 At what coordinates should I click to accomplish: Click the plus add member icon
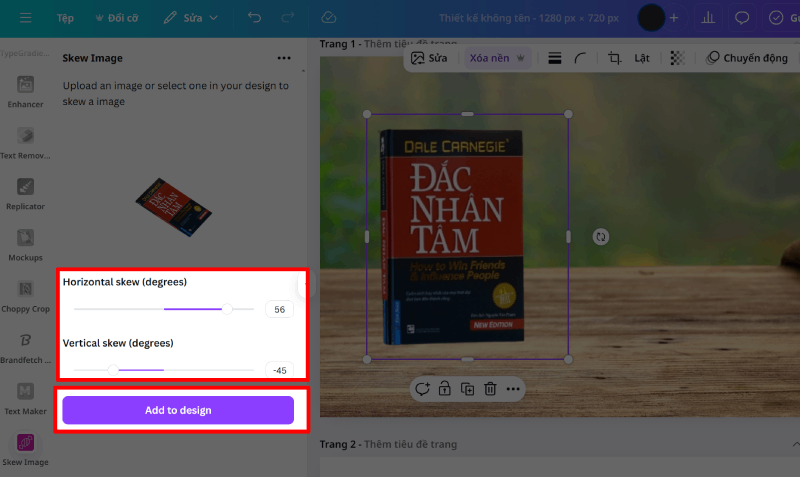coord(674,18)
